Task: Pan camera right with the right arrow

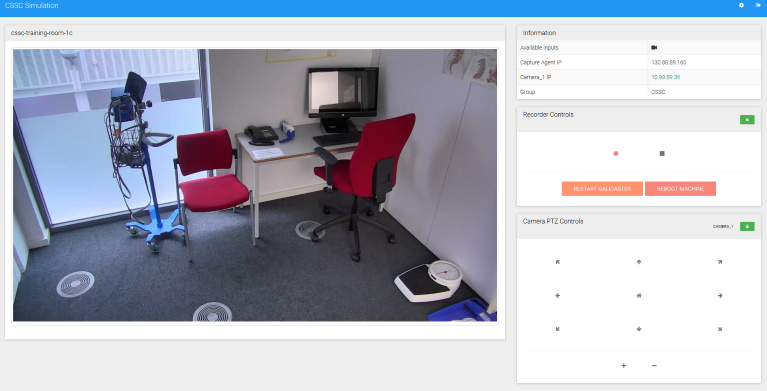Action: tap(720, 296)
